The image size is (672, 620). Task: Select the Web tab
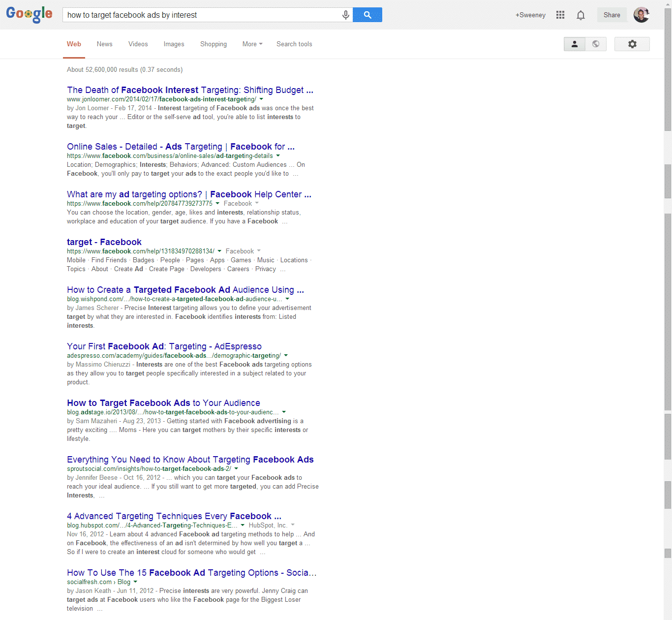click(x=74, y=44)
